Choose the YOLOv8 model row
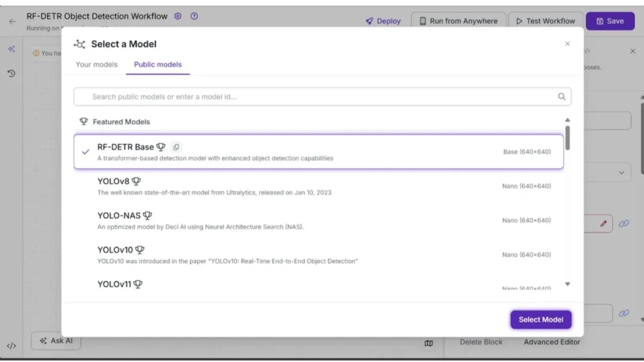 click(319, 186)
